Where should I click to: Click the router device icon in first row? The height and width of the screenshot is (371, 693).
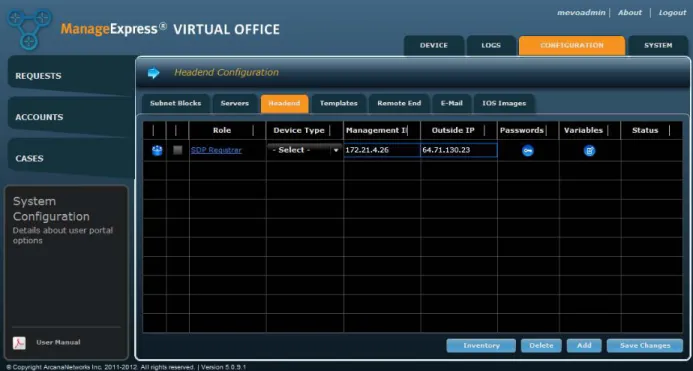[157, 150]
